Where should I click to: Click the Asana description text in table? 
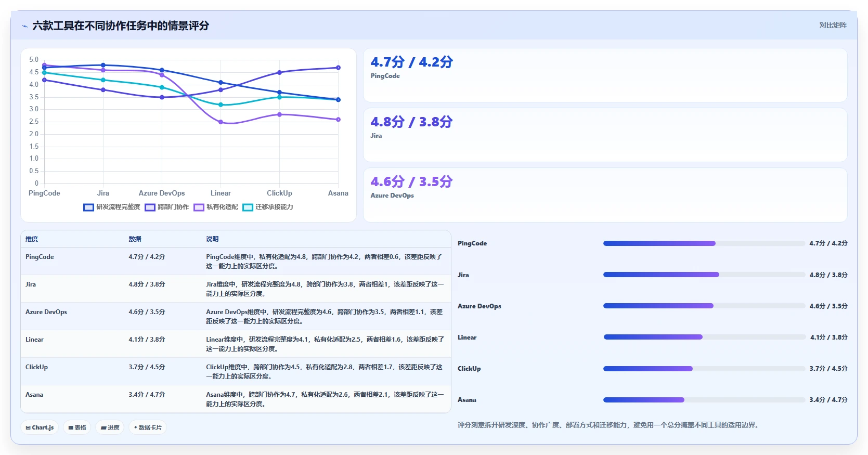coord(325,399)
